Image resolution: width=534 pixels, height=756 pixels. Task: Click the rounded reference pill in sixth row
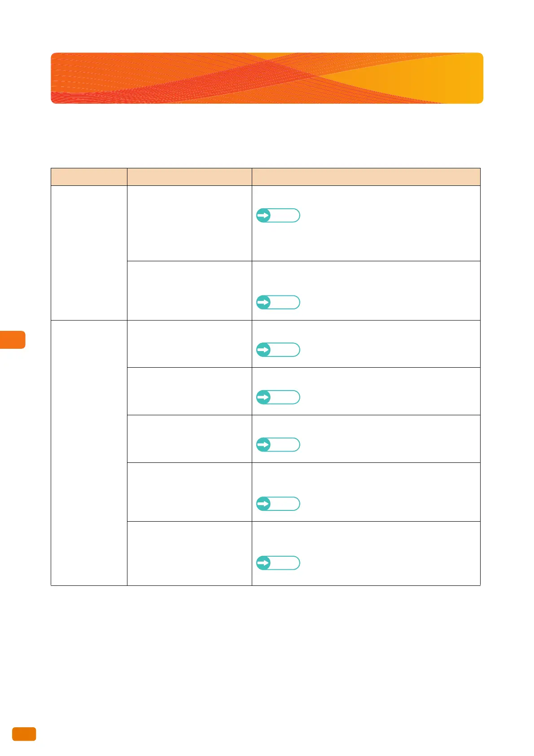click(x=278, y=504)
